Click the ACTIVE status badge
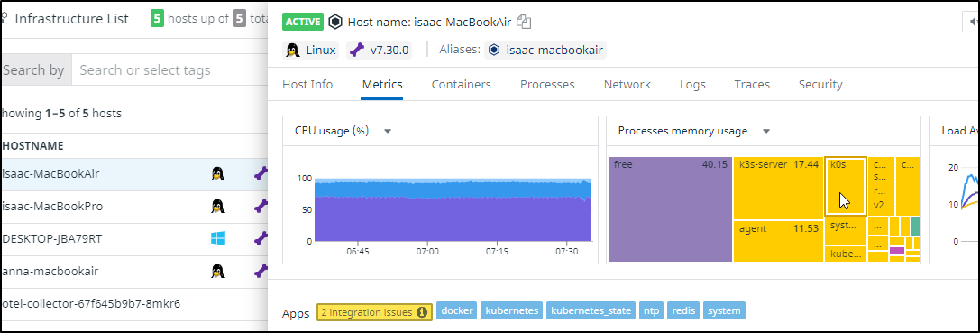This screenshot has height=333, width=980. tap(303, 23)
